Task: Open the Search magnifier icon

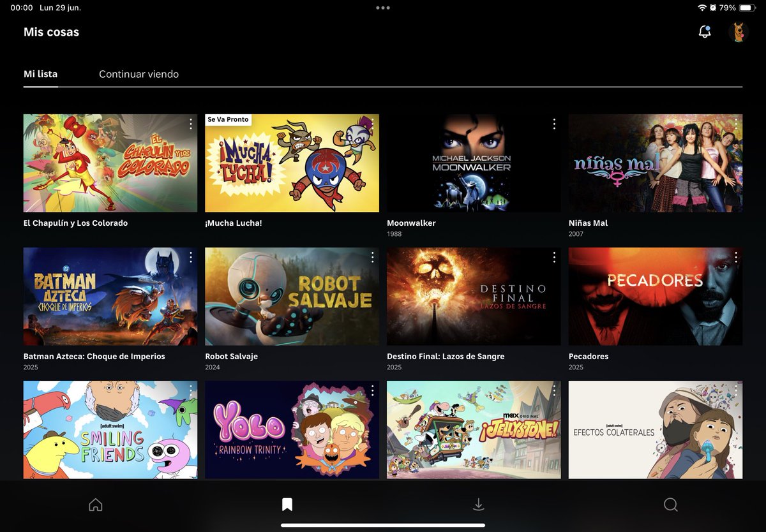Action: [x=670, y=505]
